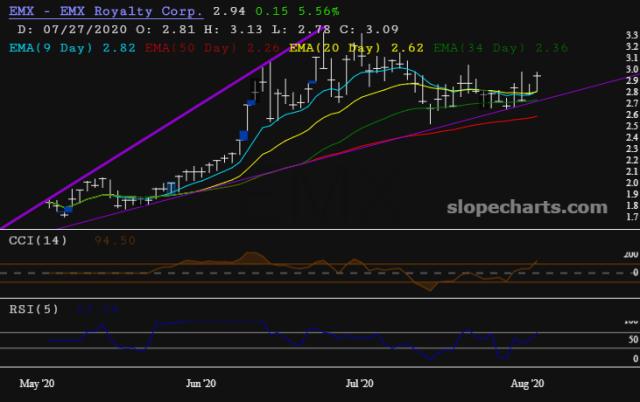The height and width of the screenshot is (402, 640).
Task: Click the first candlestick at the chart's far left
Action: point(49,203)
